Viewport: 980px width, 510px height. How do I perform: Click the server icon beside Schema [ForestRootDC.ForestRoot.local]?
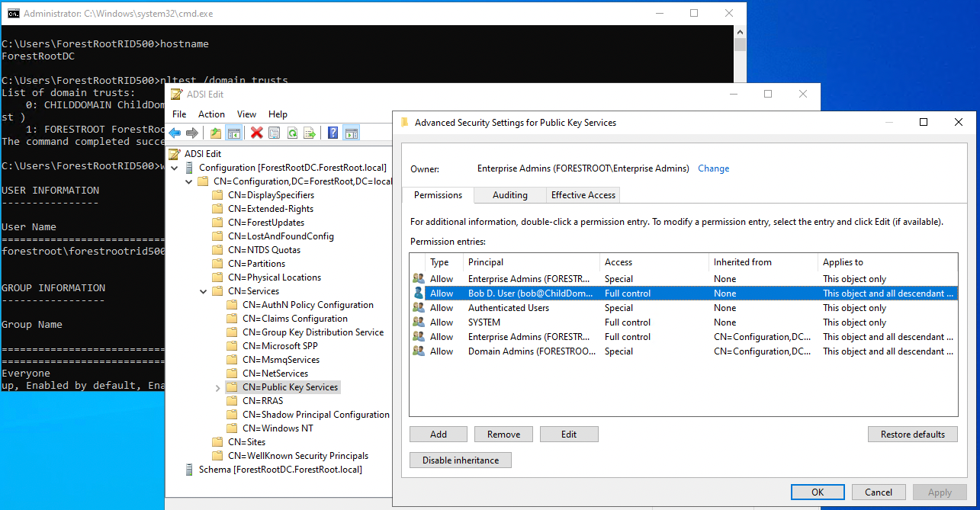(190, 469)
